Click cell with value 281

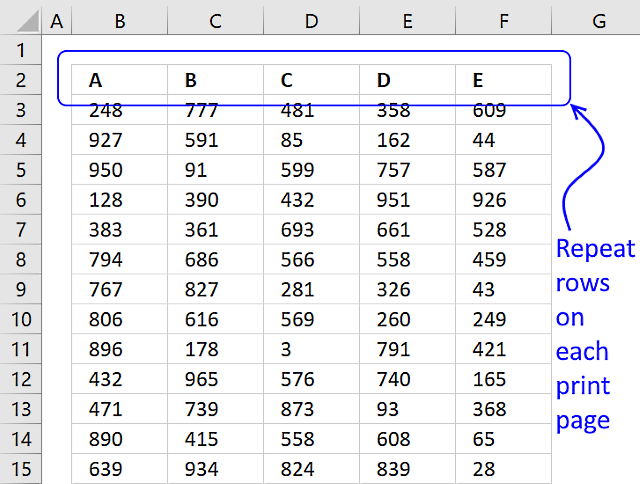tap(311, 289)
